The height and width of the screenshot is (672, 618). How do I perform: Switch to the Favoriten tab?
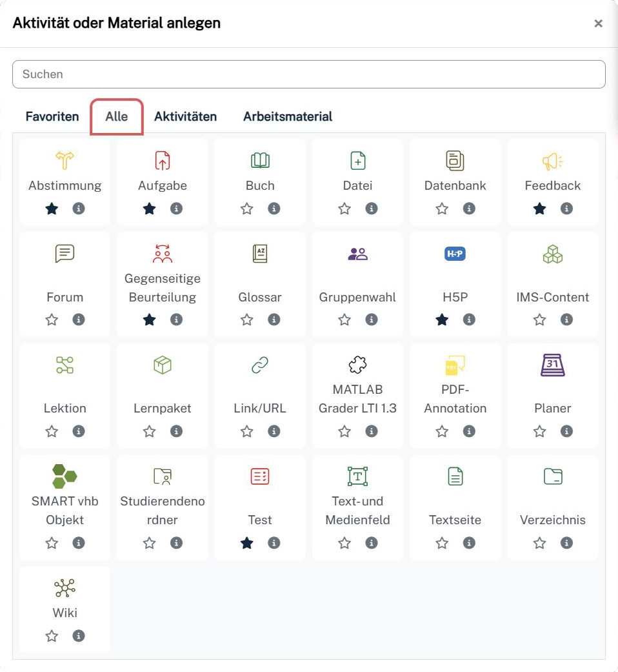tap(52, 117)
